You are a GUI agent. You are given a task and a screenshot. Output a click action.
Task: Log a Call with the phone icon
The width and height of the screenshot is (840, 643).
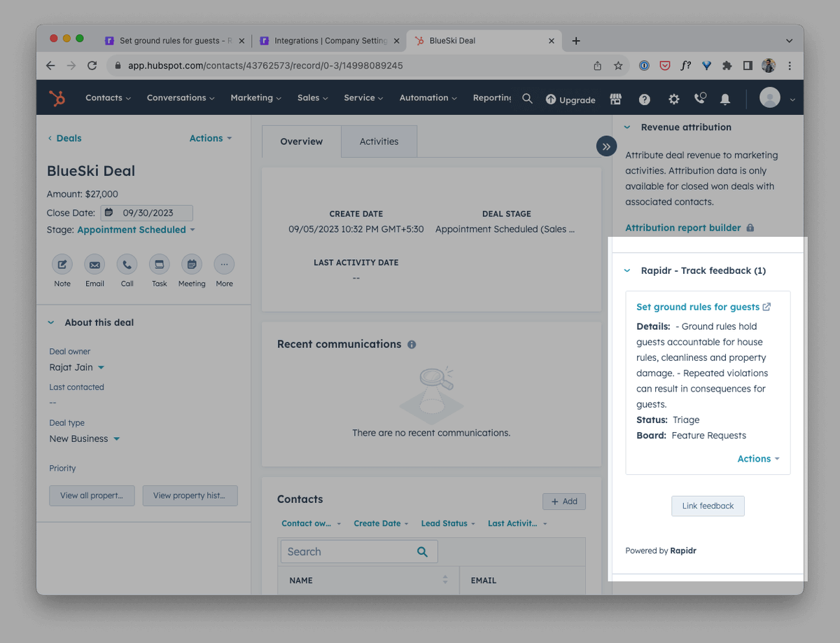[127, 264]
